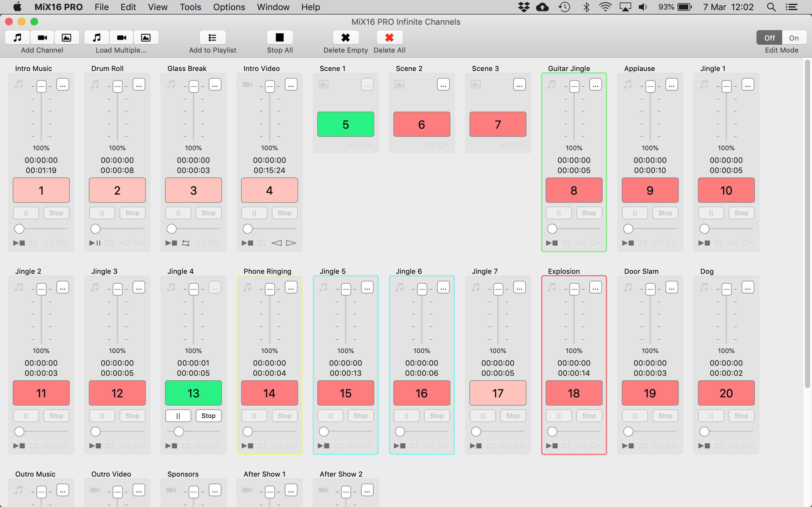Open the Tools menu
Image resolution: width=812 pixels, height=507 pixels.
(190, 7)
